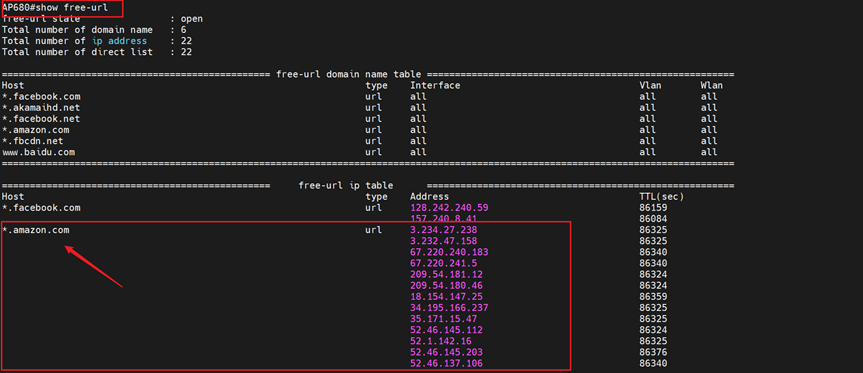
Task: Click TTL value 86376
Action: coord(653,352)
